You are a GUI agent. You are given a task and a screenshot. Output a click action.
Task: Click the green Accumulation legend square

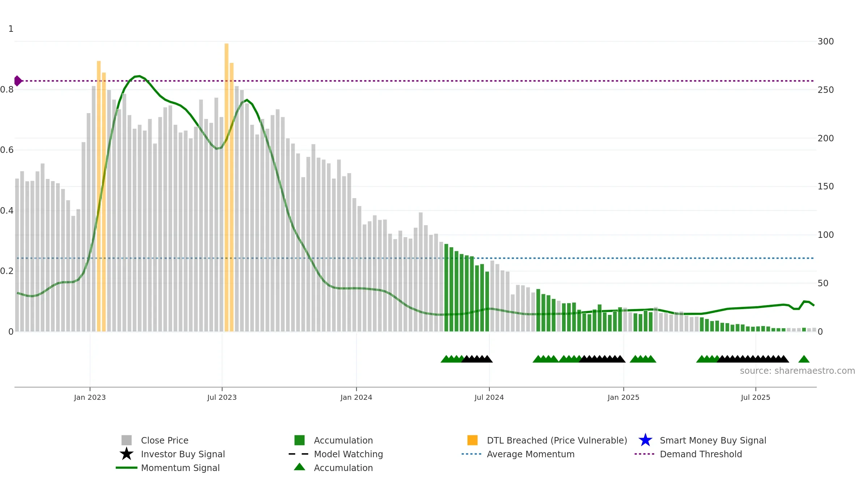coord(299,440)
